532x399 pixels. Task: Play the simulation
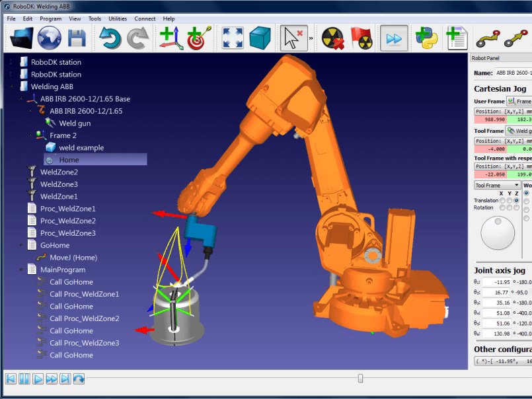[x=38, y=379]
